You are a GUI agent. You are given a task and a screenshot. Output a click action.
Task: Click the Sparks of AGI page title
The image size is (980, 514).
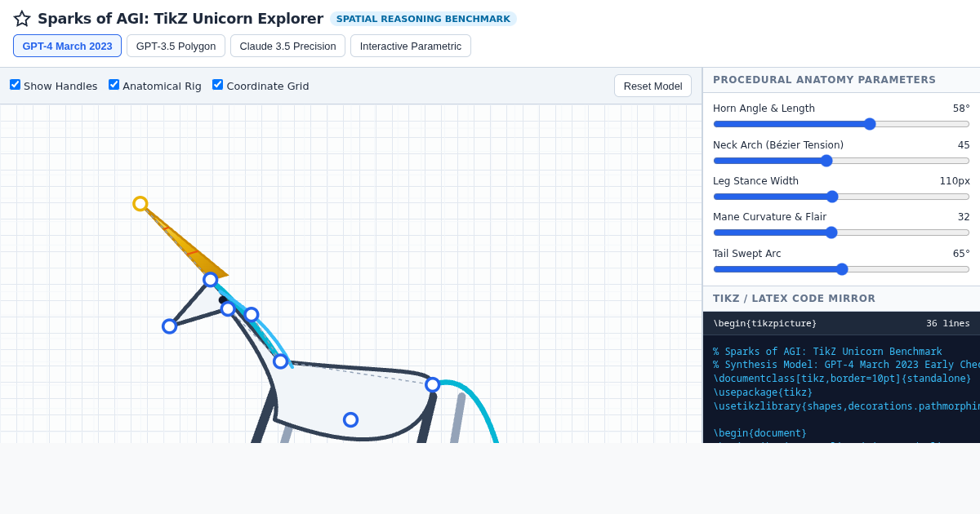point(180,19)
